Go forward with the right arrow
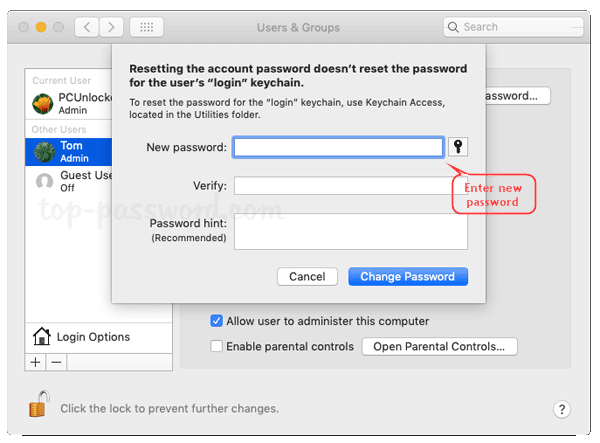 coord(112,27)
